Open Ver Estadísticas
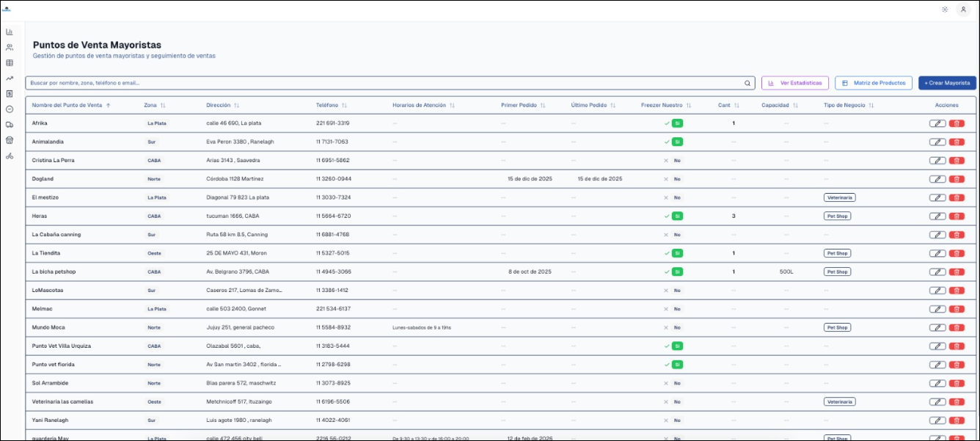Image resolution: width=980 pixels, height=441 pixels. (795, 84)
